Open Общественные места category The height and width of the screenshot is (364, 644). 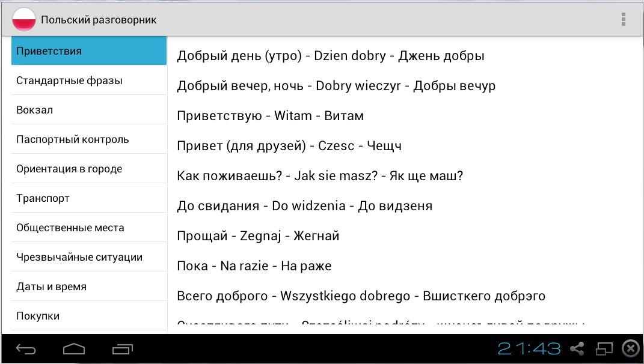pos(89,228)
